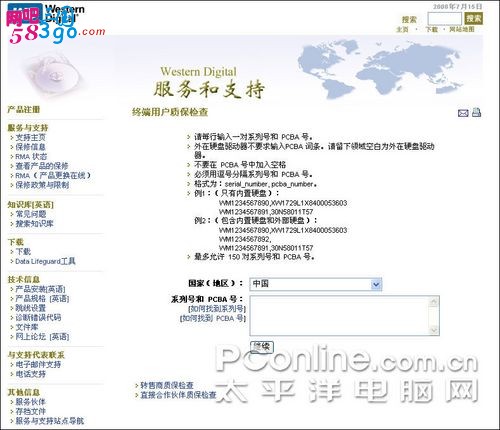Open the 直接合作伙伴质保检查 link
500x430 pixels.
pyautogui.click(x=178, y=395)
